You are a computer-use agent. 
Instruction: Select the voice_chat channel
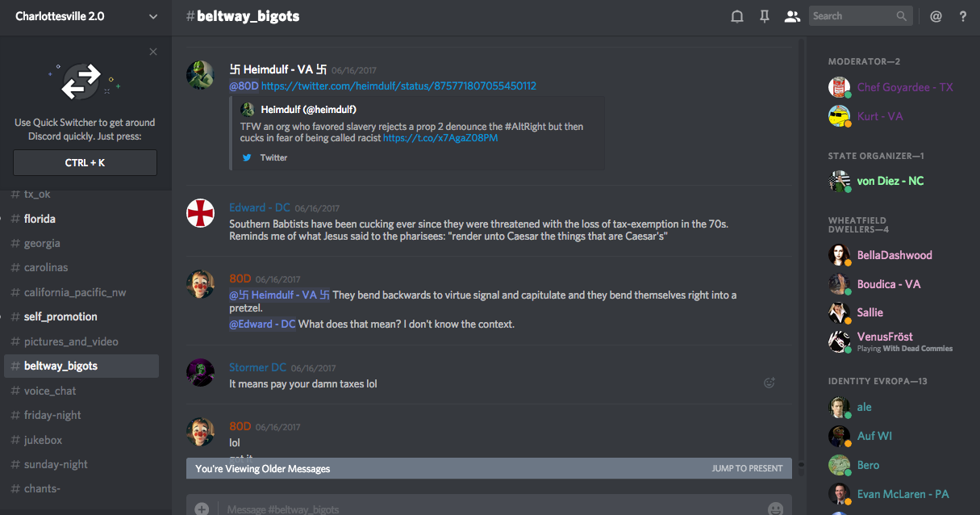click(x=50, y=391)
